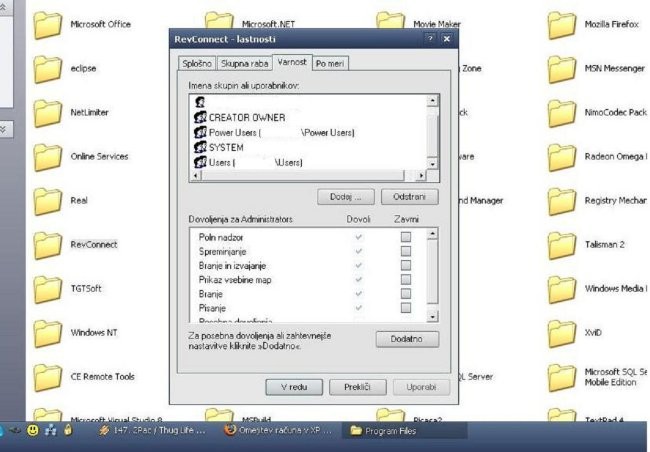
Task: Tick Zavrni checkbox for Branje in izvajanje
Action: tap(406, 265)
